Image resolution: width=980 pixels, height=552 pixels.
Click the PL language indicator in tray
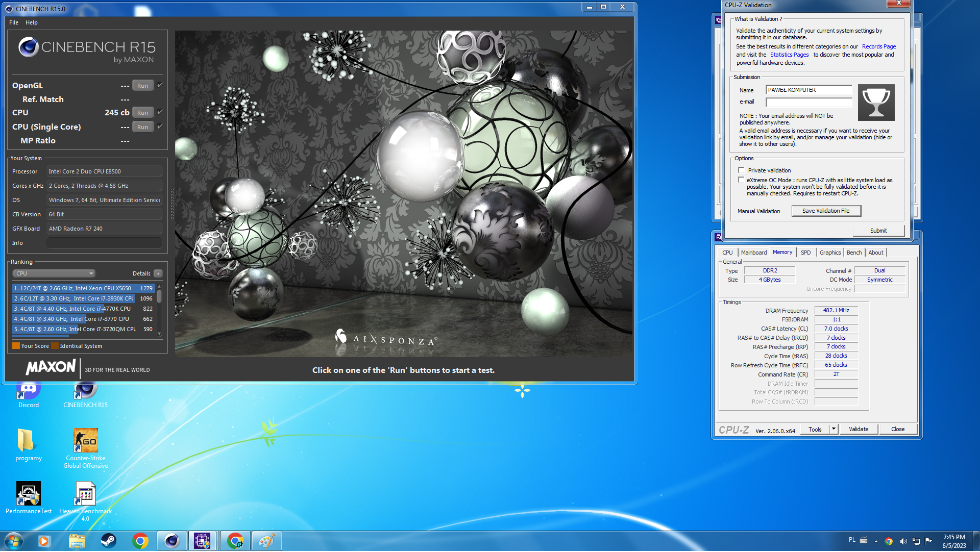pos(852,540)
